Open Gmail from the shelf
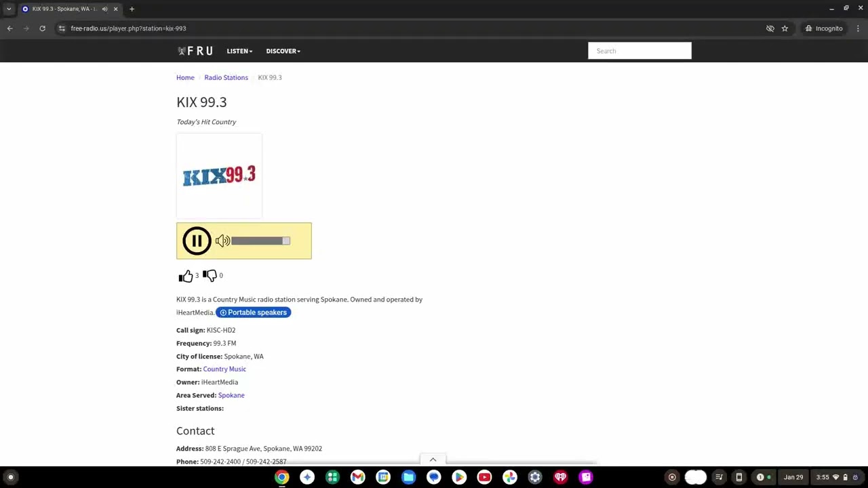868x488 pixels. coord(357,477)
